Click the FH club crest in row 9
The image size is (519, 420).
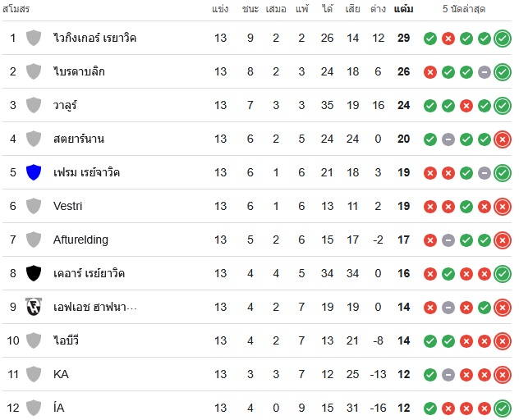[34, 307]
